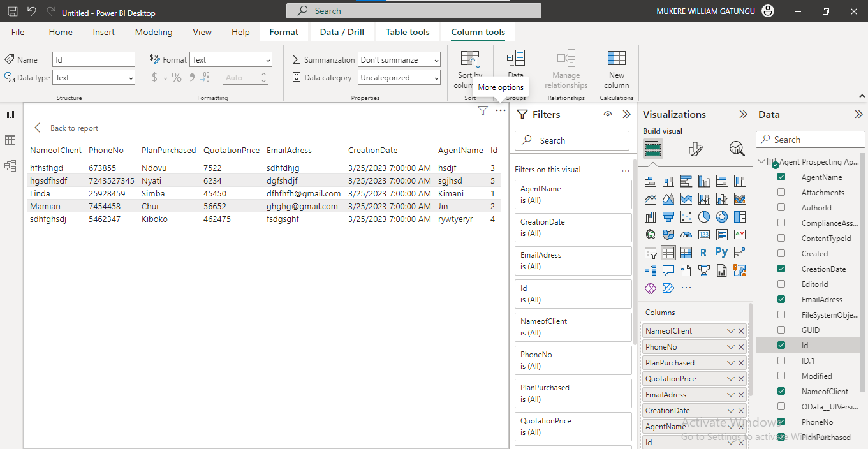This screenshot has width=868, height=449.
Task: Open the Format visual brush pane
Action: click(696, 149)
